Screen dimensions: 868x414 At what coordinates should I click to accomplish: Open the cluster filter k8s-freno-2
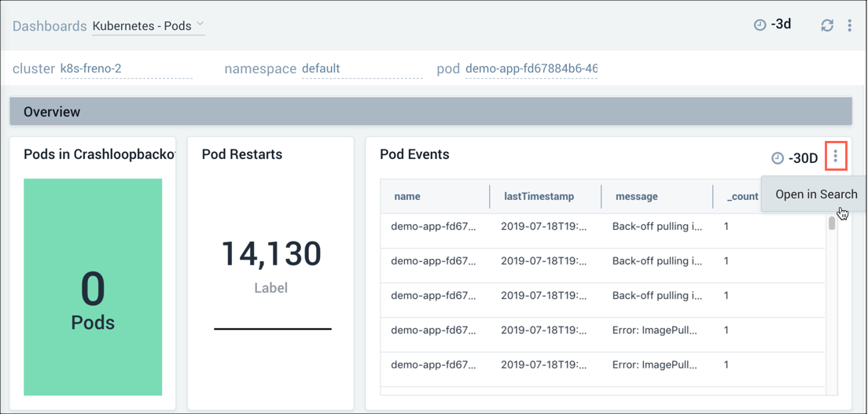click(126, 68)
